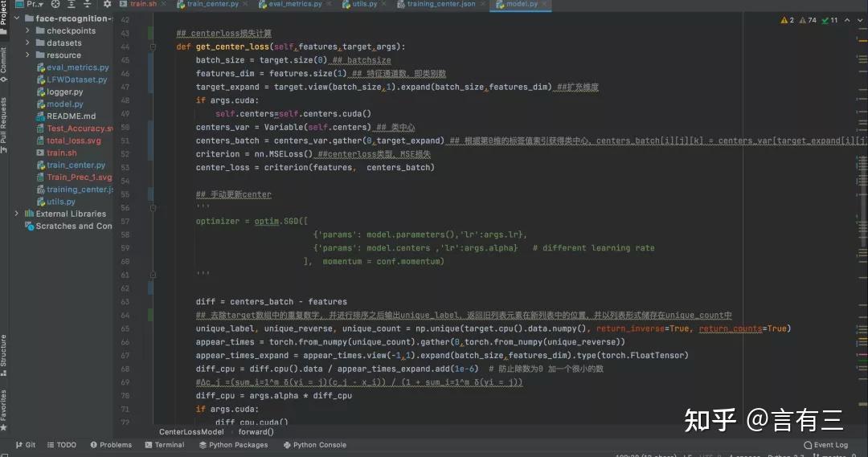Go to previous highlighted error arrow

point(847,20)
